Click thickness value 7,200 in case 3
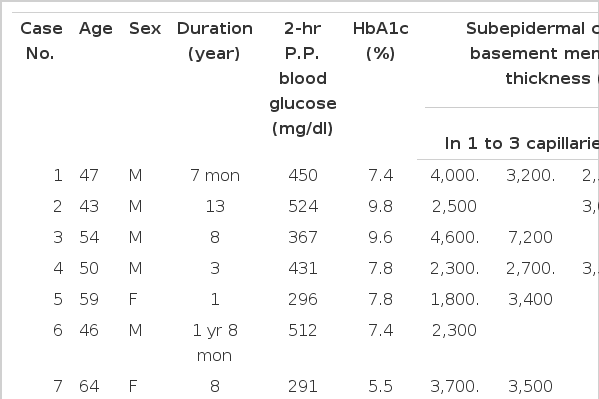The height and width of the screenshot is (399, 599). (x=530, y=237)
